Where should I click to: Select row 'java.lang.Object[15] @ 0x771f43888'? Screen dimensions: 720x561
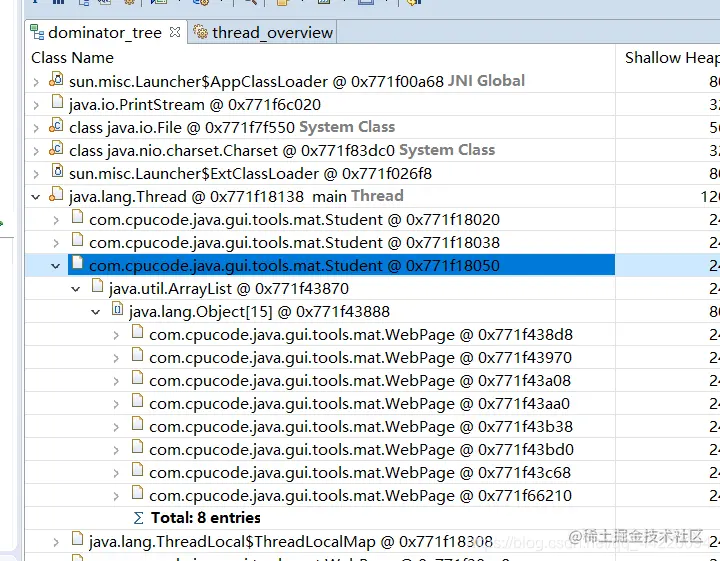[372, 312]
